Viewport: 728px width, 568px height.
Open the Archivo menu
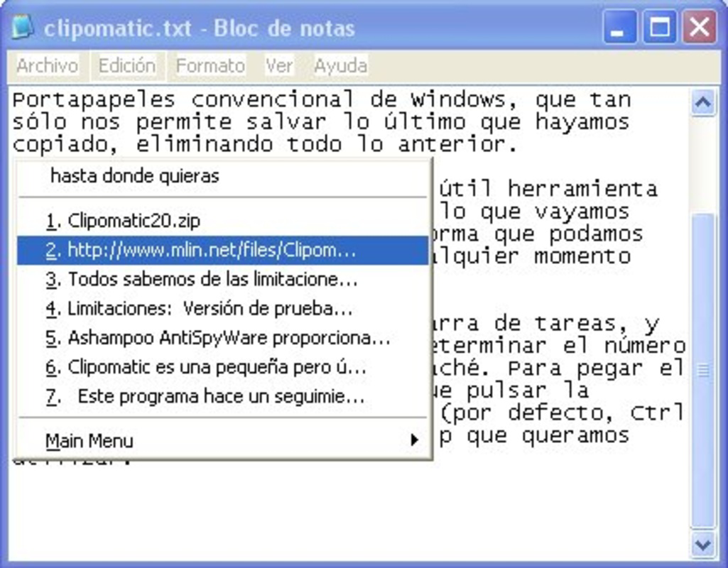coord(48,65)
